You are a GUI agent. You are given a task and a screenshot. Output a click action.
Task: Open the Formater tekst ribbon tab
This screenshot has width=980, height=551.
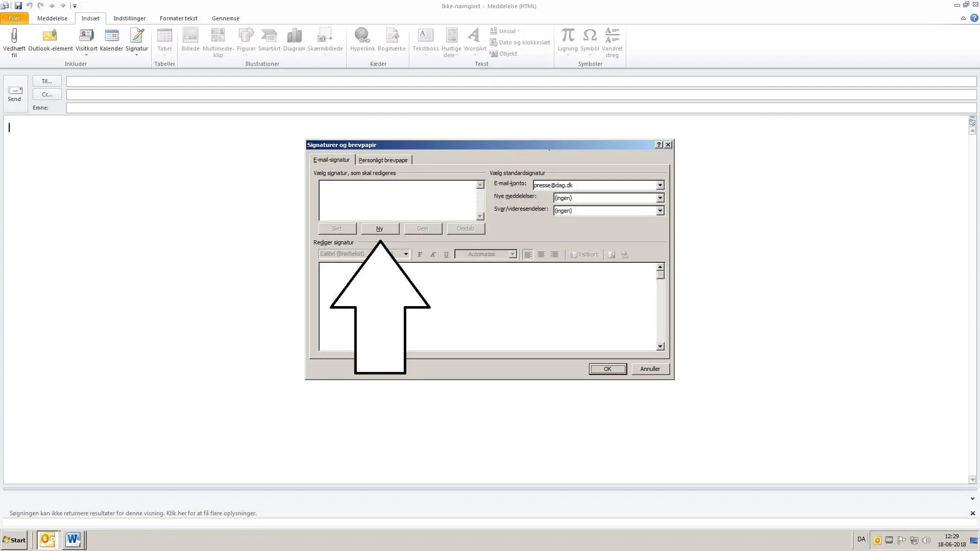[x=178, y=18]
